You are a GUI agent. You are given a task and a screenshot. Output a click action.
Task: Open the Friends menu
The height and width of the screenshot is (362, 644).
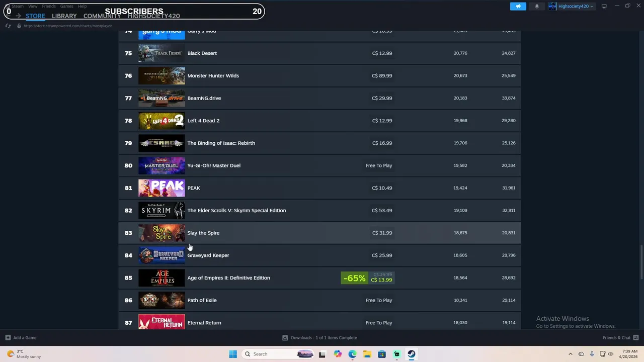click(49, 6)
